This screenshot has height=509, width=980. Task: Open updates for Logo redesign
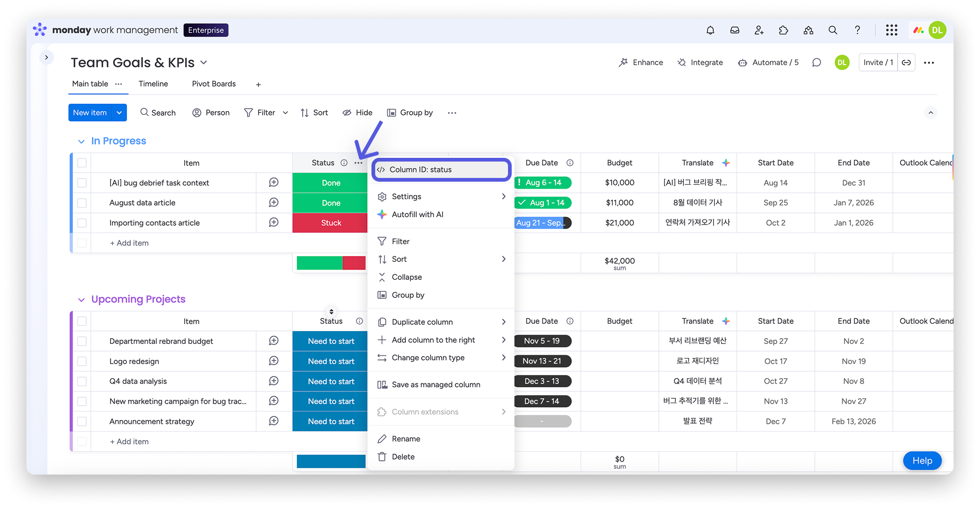[x=274, y=361]
